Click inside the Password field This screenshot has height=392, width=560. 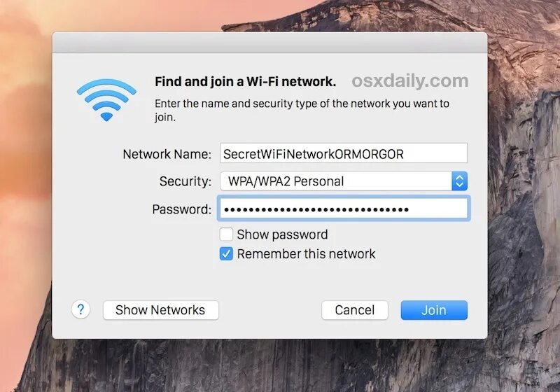(x=344, y=209)
